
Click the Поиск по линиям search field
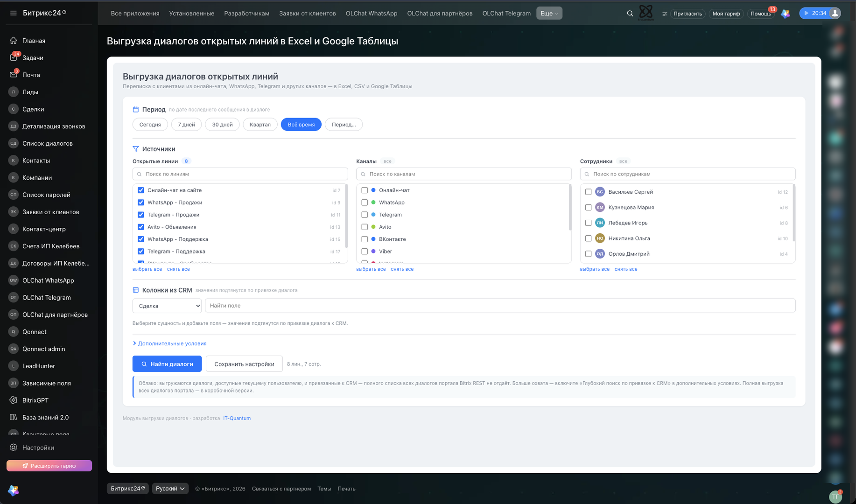pyautogui.click(x=240, y=174)
